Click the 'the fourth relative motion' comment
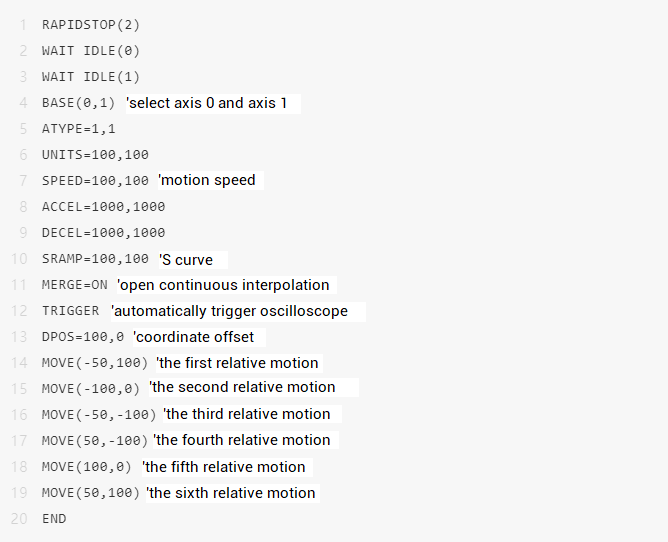The image size is (668, 542). [x=242, y=440]
